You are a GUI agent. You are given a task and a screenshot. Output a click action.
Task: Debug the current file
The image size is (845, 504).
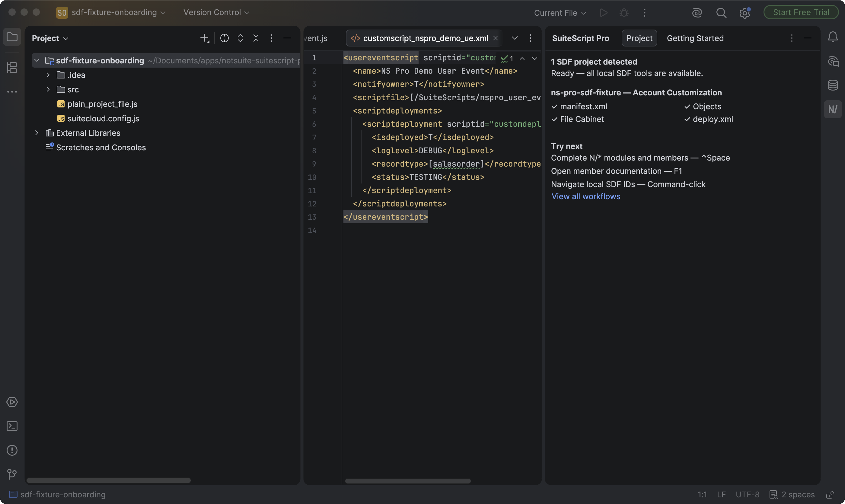pyautogui.click(x=624, y=13)
